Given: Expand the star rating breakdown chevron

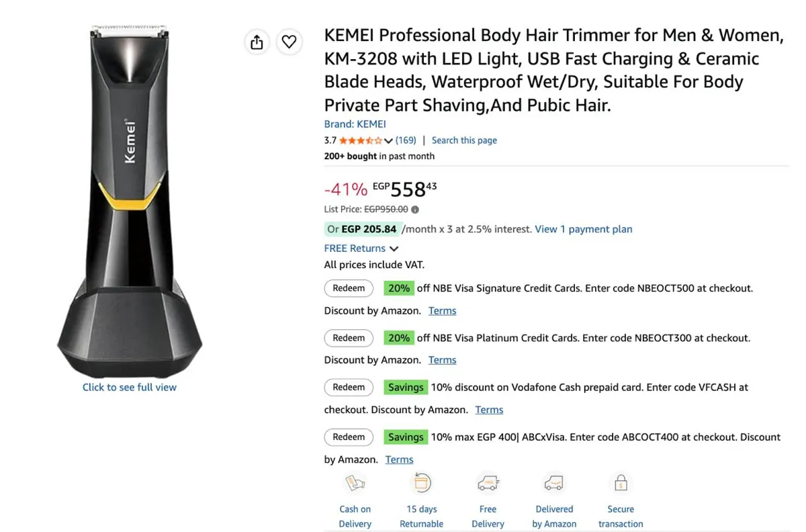Looking at the screenshot, I should 388,141.
